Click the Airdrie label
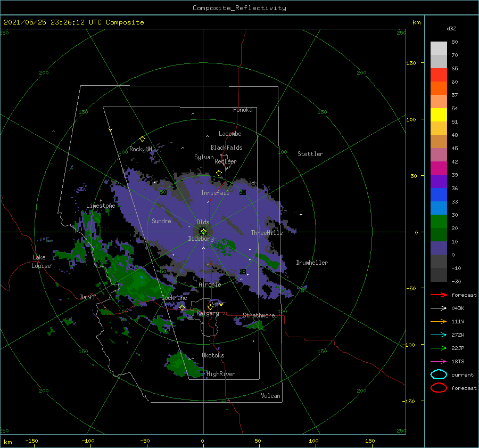This screenshot has width=479, height=448. (210, 284)
